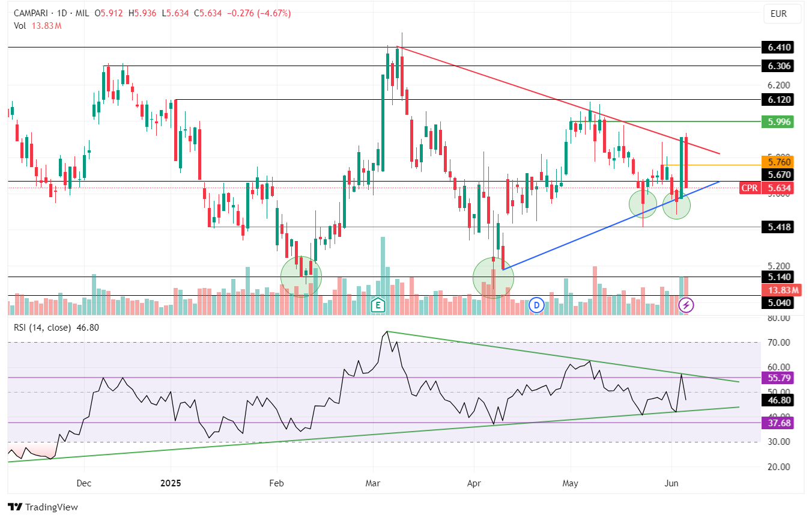Screen dimensions: 812x520
Task: Click the 5.634 current price label
Action: (x=777, y=188)
